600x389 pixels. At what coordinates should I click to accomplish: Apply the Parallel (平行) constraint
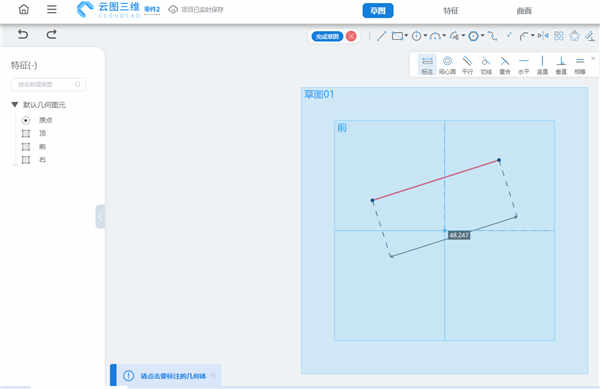coord(467,65)
